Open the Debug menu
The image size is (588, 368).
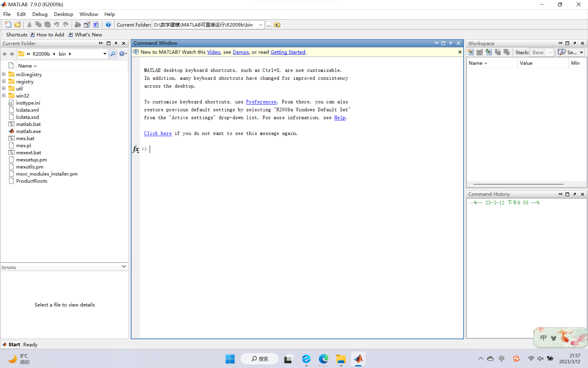pyautogui.click(x=40, y=14)
